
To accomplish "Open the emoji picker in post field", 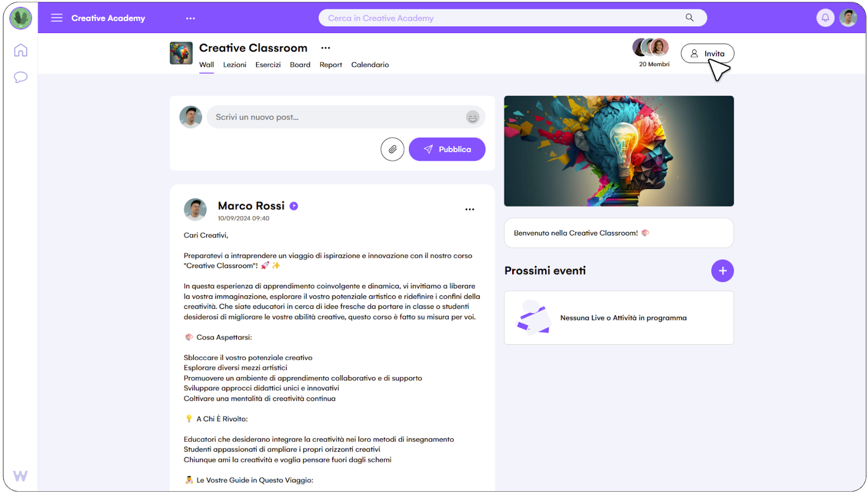I will (473, 117).
